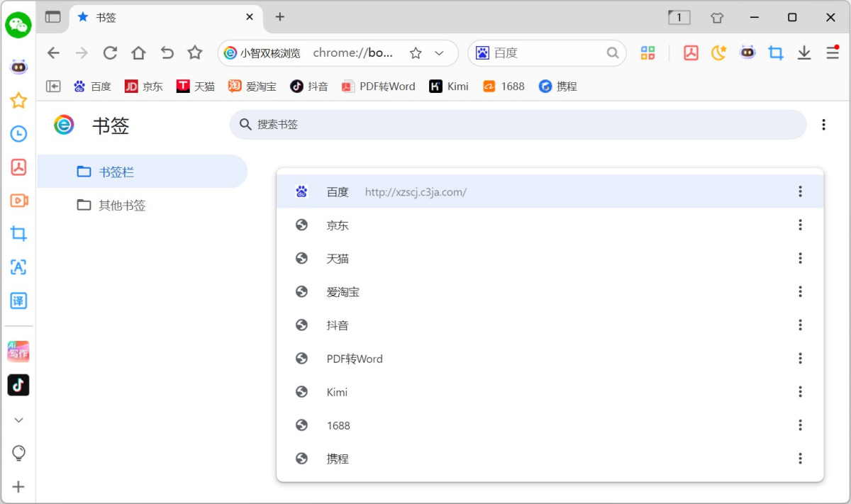The width and height of the screenshot is (851, 504).
Task: Enable night mode via the moon icon
Action: click(718, 52)
